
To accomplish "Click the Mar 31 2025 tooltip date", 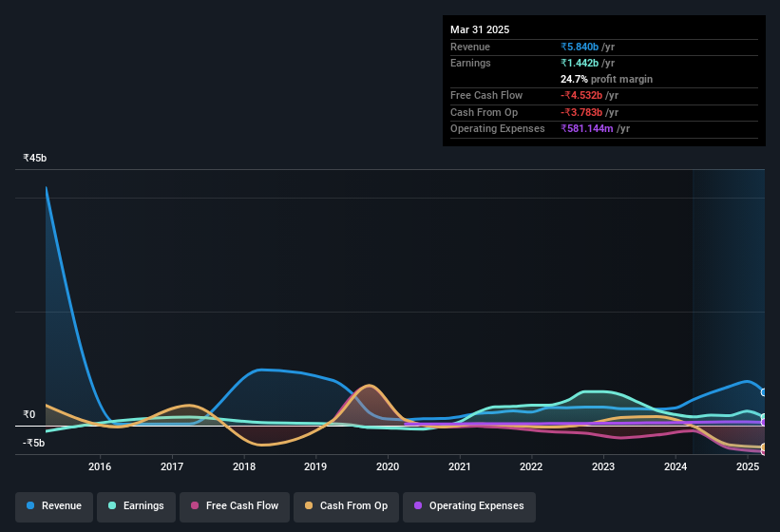I will click(x=480, y=29).
